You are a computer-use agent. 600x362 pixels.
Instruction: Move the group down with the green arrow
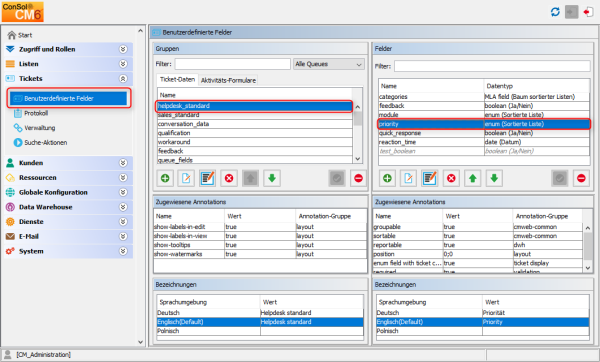272,178
